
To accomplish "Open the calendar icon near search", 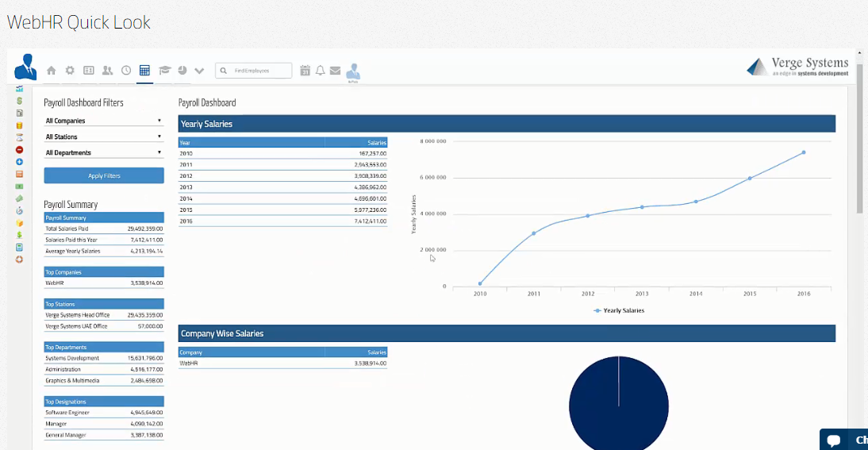I will [x=305, y=71].
